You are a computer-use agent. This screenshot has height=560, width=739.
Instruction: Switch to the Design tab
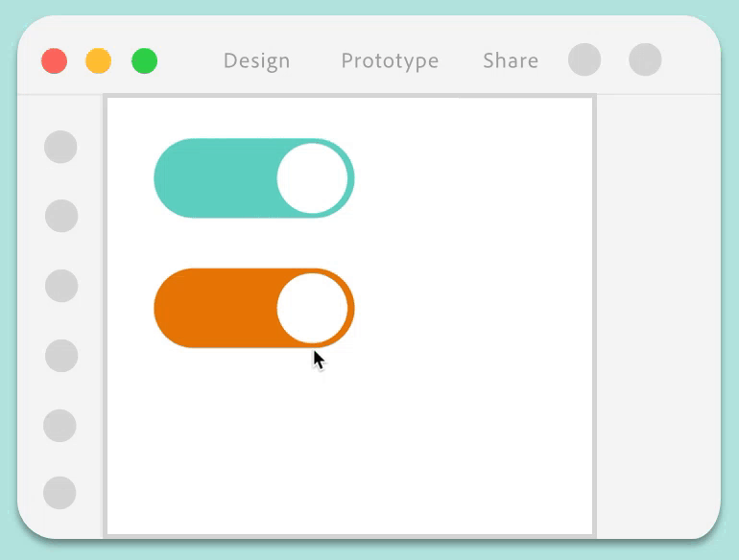point(256,61)
